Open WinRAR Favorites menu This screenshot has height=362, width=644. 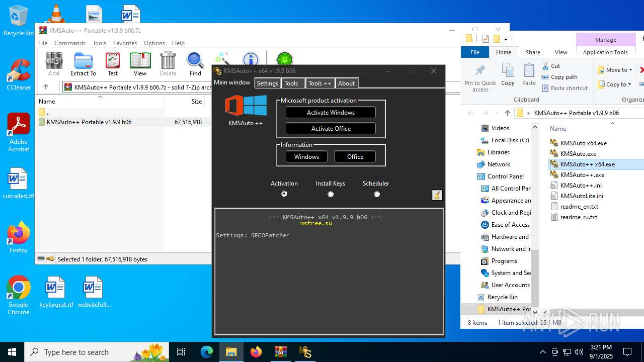coord(125,43)
